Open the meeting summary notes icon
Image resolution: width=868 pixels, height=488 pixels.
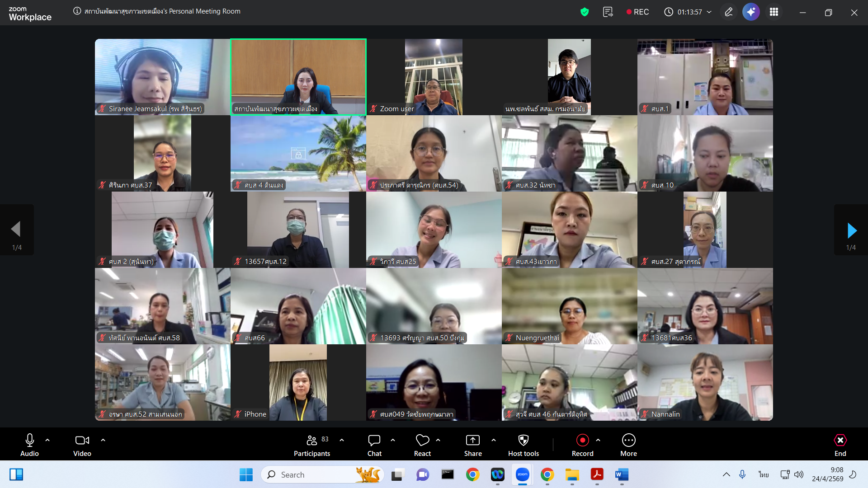coord(608,12)
